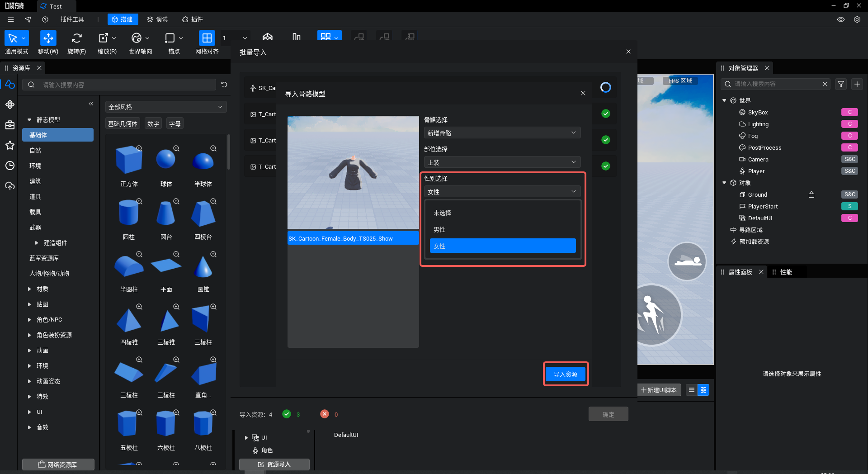Screen dimensions: 868x474
Task: Select the 属性面板 tab
Action: click(x=740, y=272)
